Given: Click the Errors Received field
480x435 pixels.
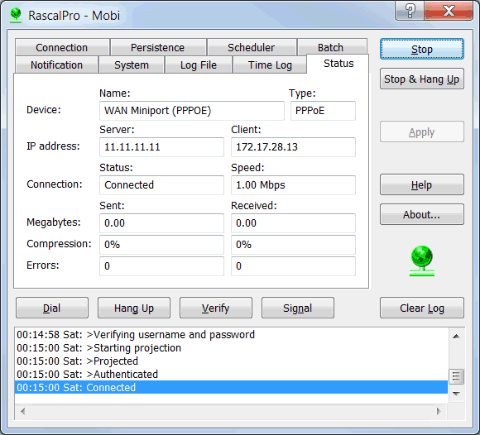Looking at the screenshot, I should click(293, 266).
